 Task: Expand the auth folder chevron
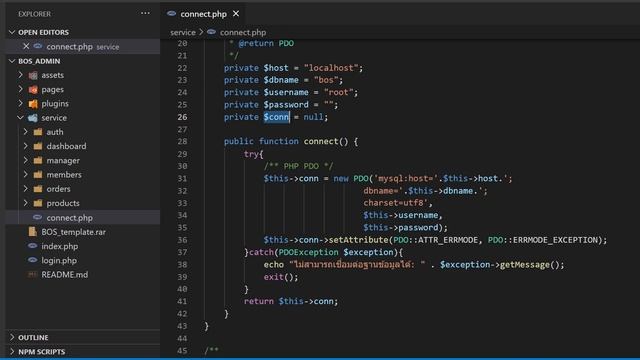[26, 132]
